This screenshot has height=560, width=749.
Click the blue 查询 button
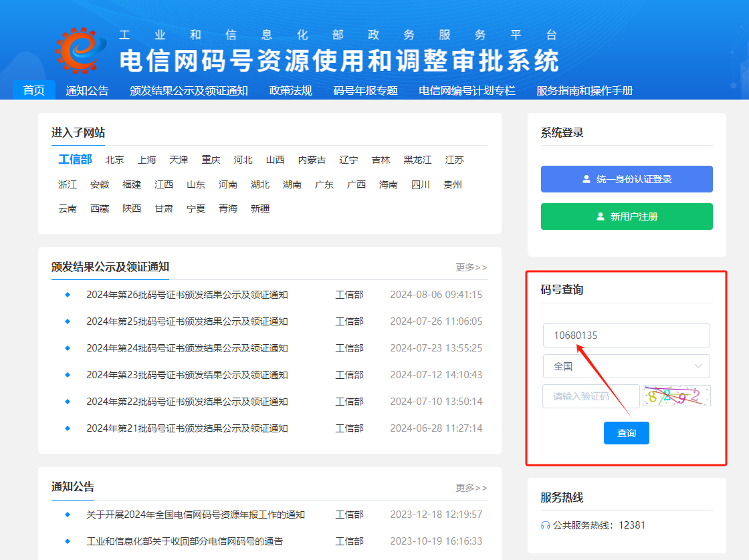coord(626,433)
